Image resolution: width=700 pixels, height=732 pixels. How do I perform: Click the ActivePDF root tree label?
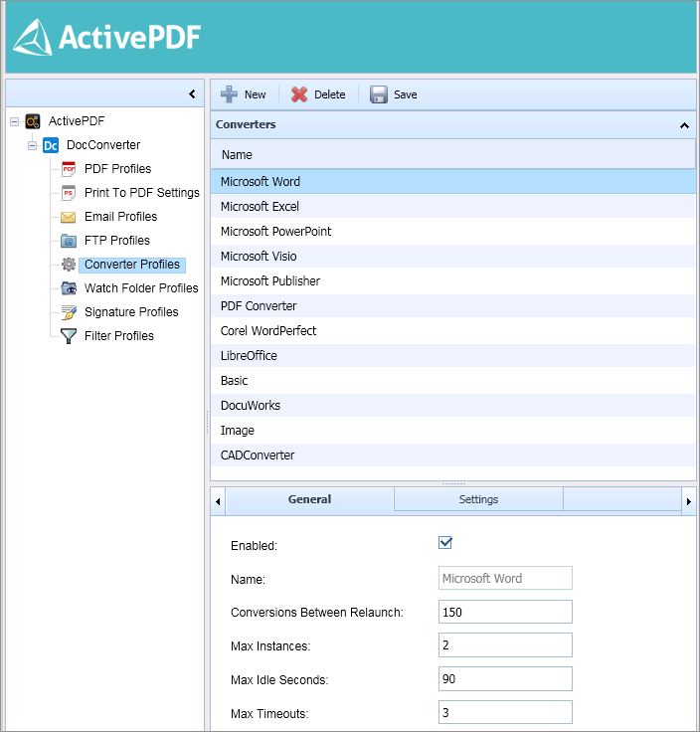pyautogui.click(x=77, y=121)
